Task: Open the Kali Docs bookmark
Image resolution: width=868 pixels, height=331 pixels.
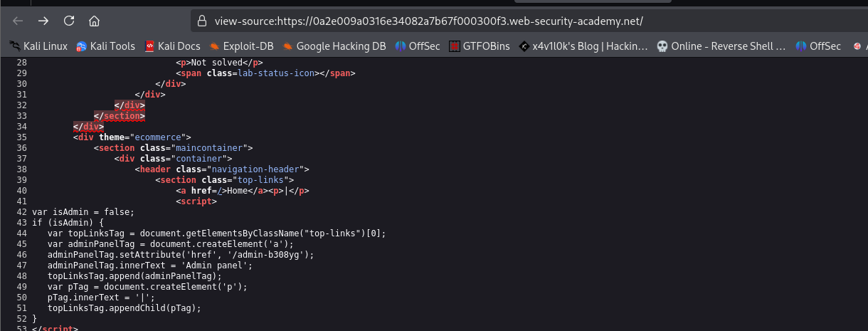Action: 172,46
